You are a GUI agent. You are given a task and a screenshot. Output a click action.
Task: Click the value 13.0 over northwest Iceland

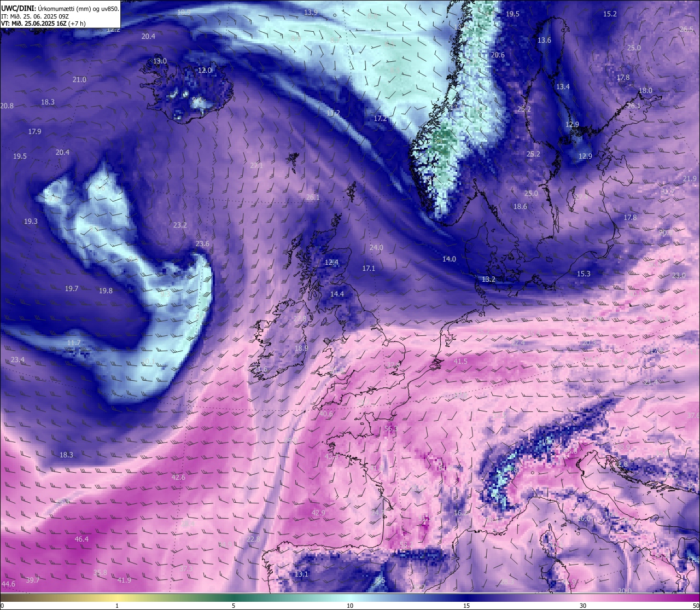[160, 61]
